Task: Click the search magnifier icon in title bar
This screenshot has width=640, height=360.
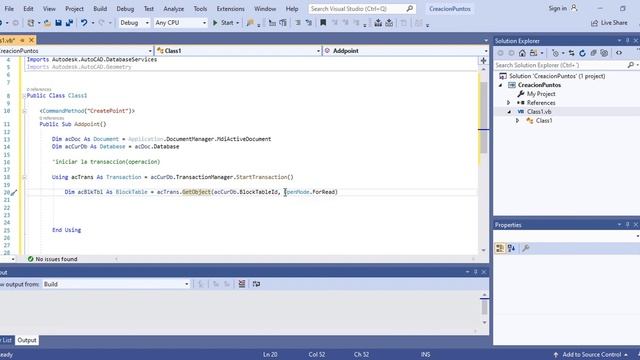Action: (409, 9)
